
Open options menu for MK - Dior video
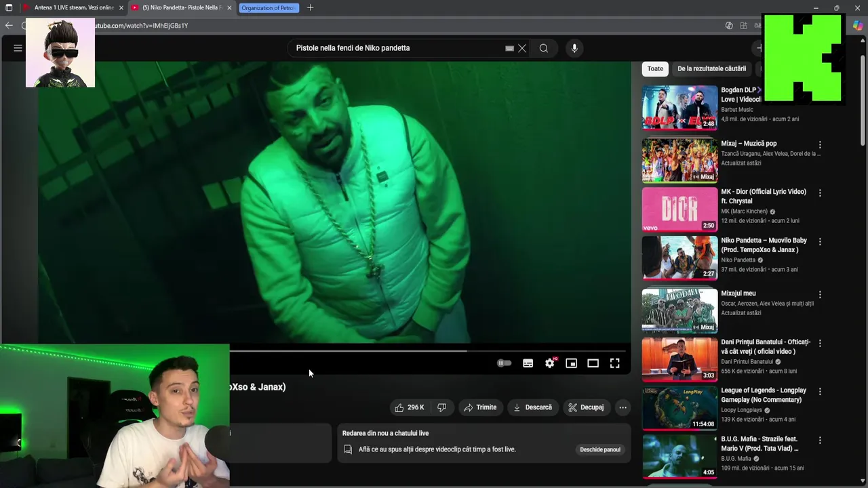coord(820,192)
